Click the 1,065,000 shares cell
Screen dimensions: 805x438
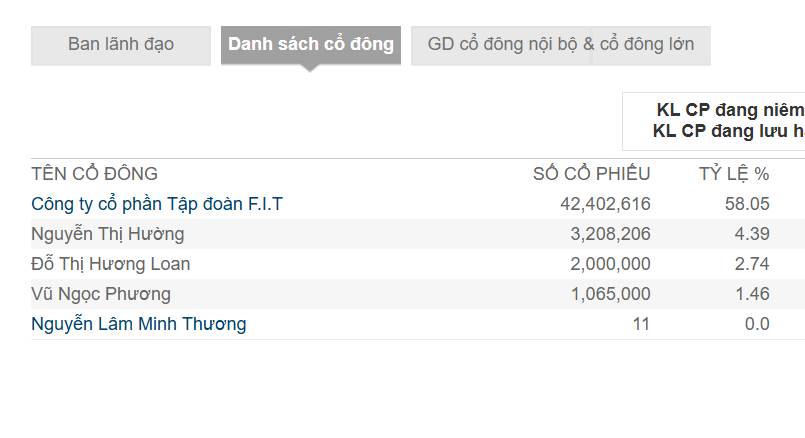coord(610,294)
